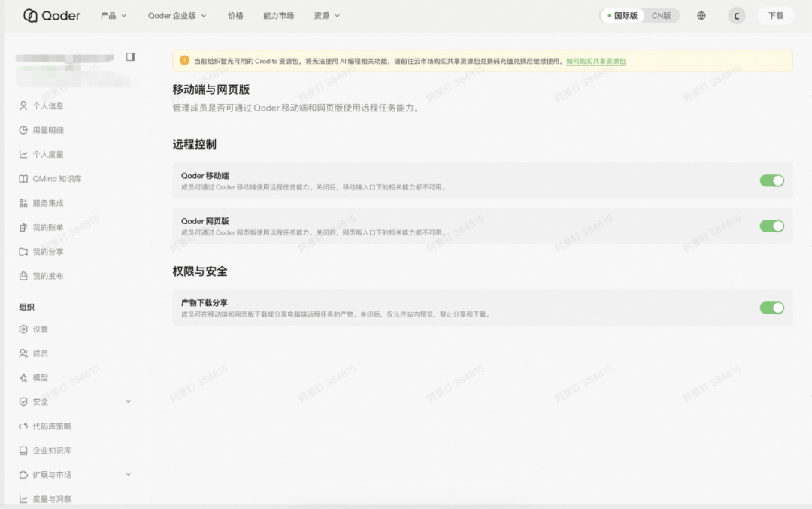Click the 代码库策略 code icon

[x=23, y=426]
